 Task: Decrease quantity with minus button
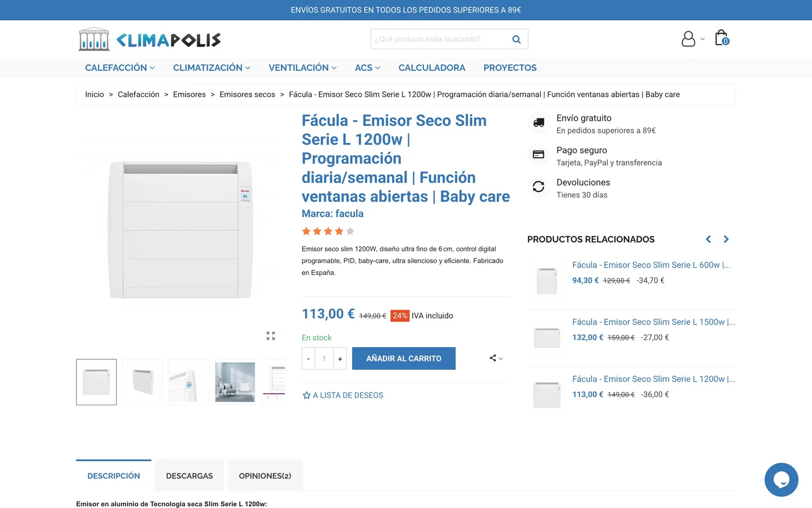(309, 359)
